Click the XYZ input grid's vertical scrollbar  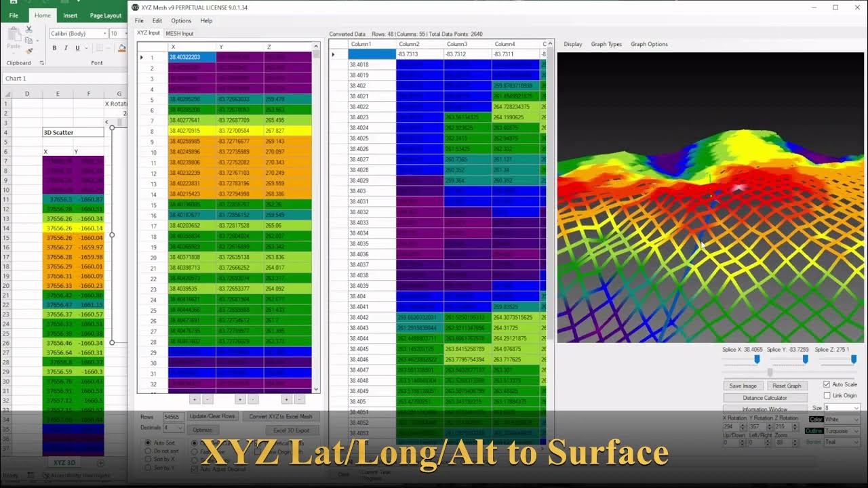pyautogui.click(x=316, y=217)
